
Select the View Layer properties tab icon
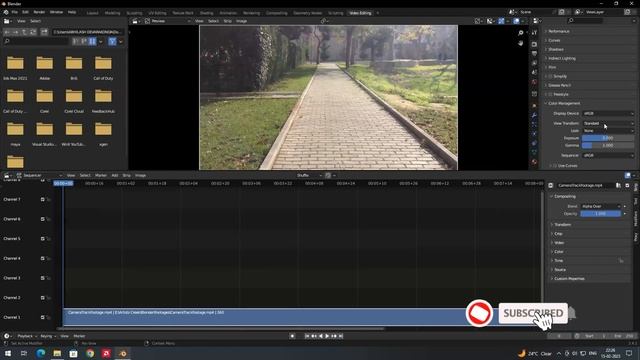click(534, 63)
